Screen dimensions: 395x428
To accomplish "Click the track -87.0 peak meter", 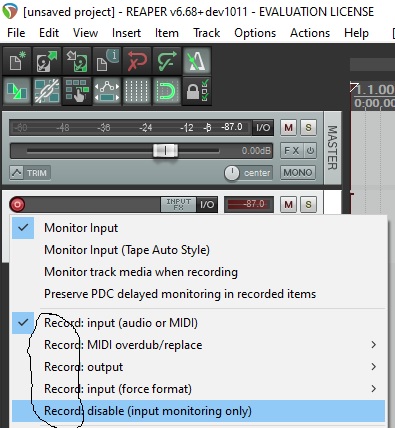I will [249, 204].
